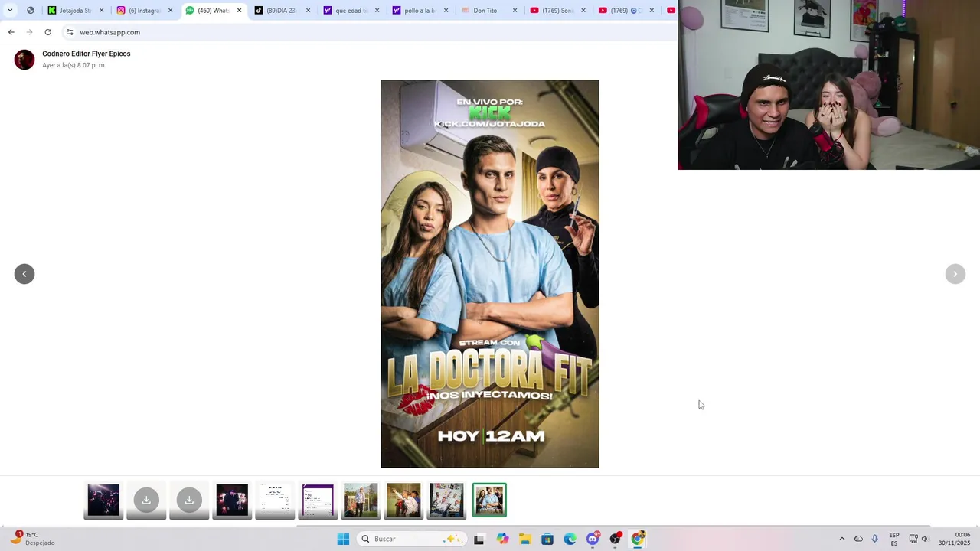Image resolution: width=980 pixels, height=551 pixels.
Task: Click the Chrome icon in the taskbar
Action: 638,539
